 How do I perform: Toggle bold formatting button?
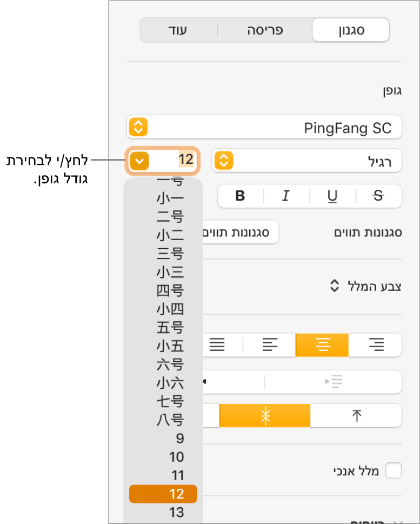pos(241,196)
